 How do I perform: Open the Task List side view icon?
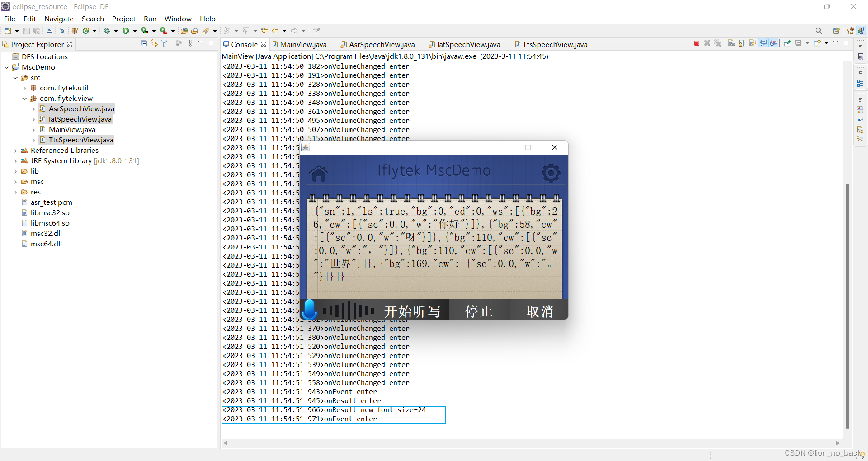point(860,56)
